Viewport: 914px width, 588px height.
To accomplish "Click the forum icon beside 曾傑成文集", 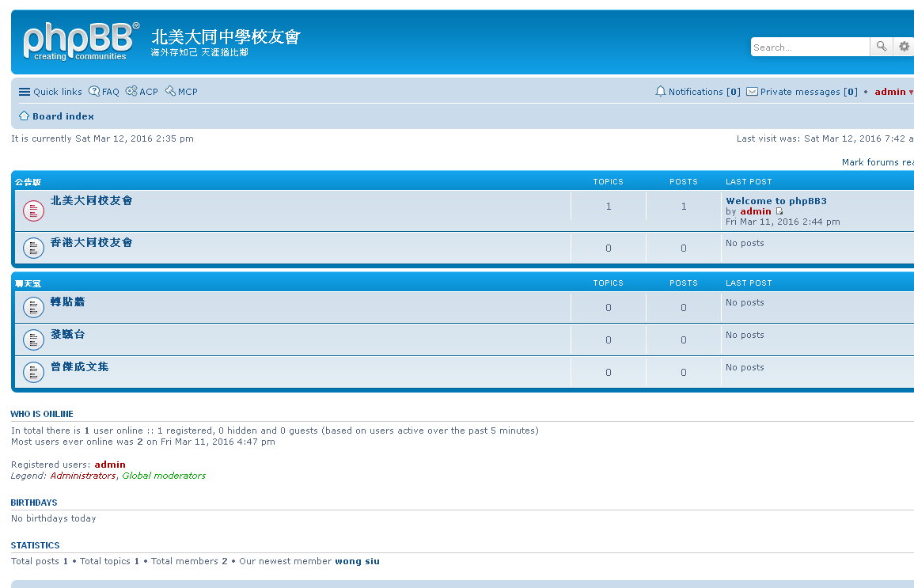I will pyautogui.click(x=33, y=372).
